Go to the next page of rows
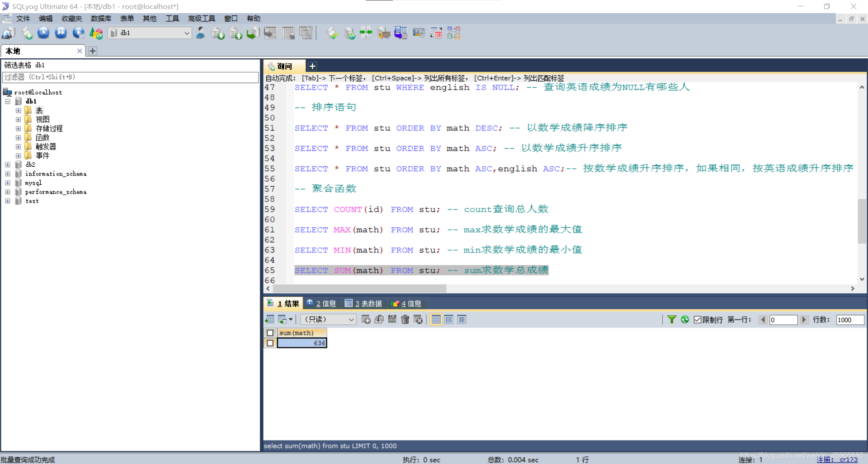868x464 pixels. pos(804,319)
